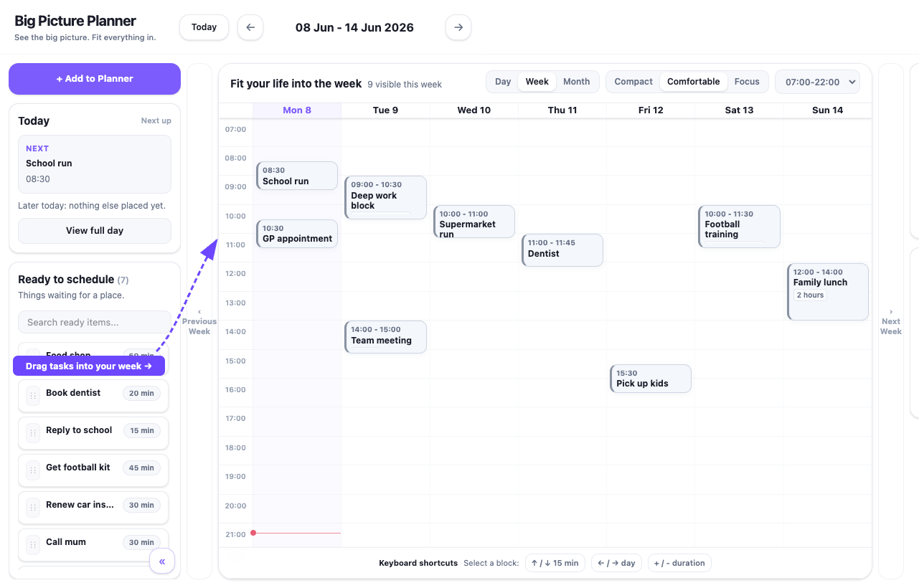This screenshot has height=588, width=919.
Task: Open View full day
Action: [x=95, y=231]
